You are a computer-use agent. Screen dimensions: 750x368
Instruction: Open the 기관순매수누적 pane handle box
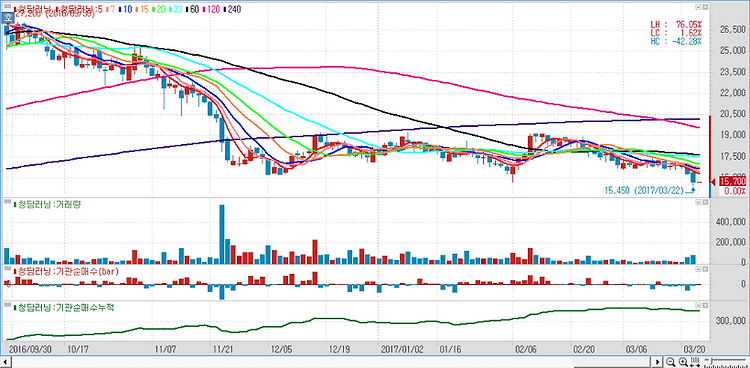(7, 305)
